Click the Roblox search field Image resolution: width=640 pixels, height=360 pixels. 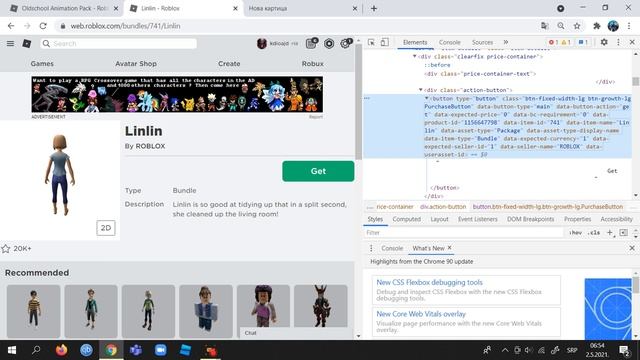coord(119,43)
